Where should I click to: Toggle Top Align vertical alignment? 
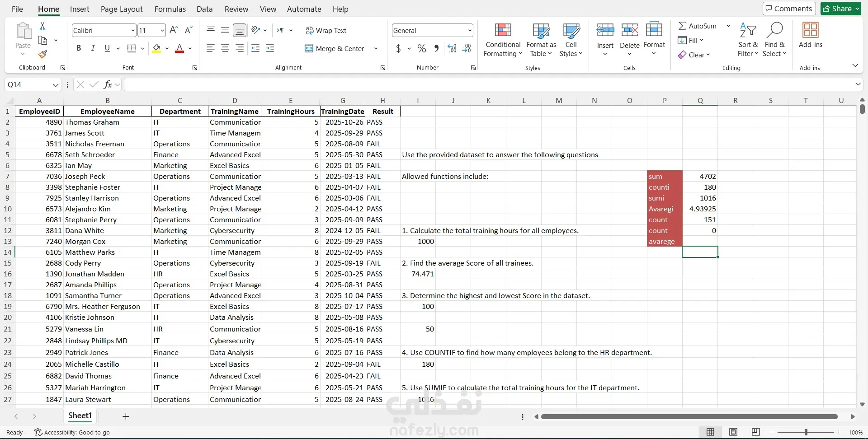pos(211,30)
